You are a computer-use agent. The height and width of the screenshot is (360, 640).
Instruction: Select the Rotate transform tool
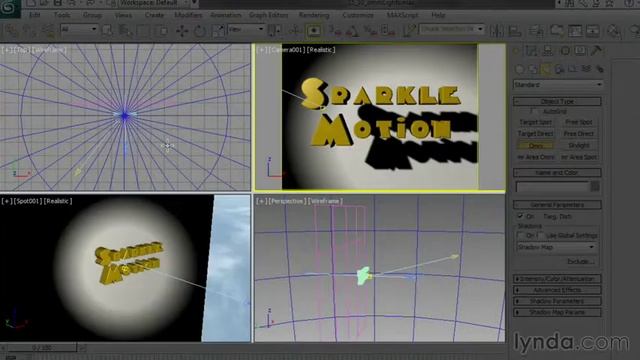(x=200, y=31)
